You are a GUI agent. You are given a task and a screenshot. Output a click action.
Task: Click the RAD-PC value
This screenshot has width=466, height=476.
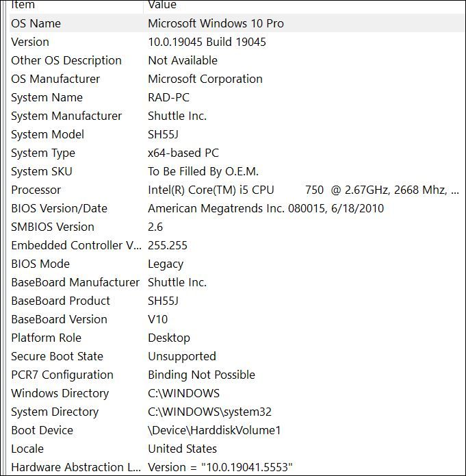tap(169, 97)
